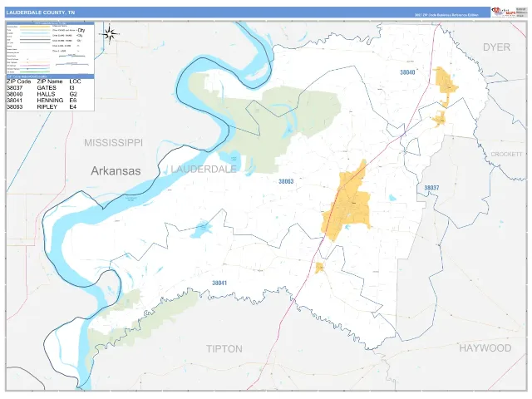Click the 'E6' locator cell
Viewport: 532px width, 399px height.
(72, 101)
